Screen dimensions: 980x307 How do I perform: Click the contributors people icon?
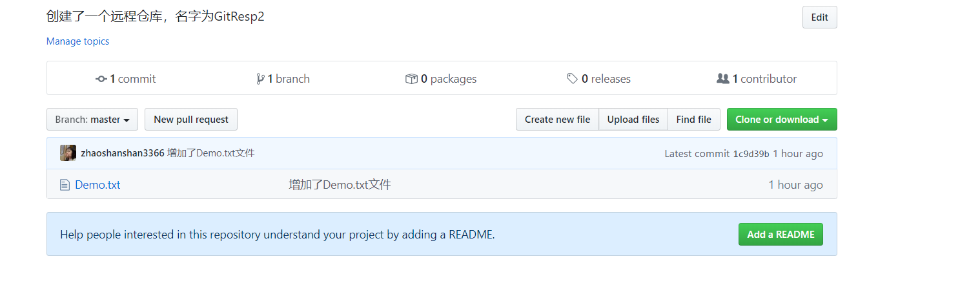point(723,79)
